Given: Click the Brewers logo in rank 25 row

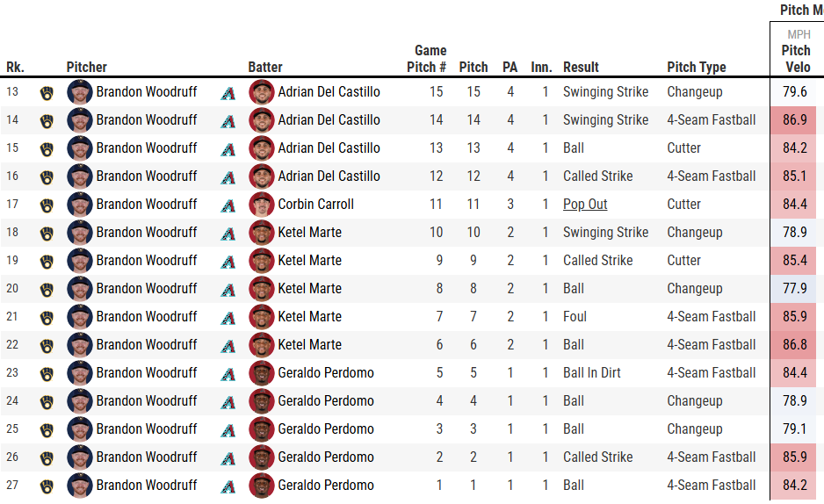Looking at the screenshot, I should pos(47,429).
